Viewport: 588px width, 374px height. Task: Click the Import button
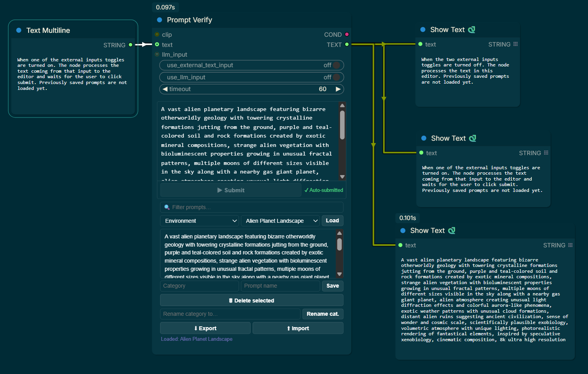[x=298, y=328]
